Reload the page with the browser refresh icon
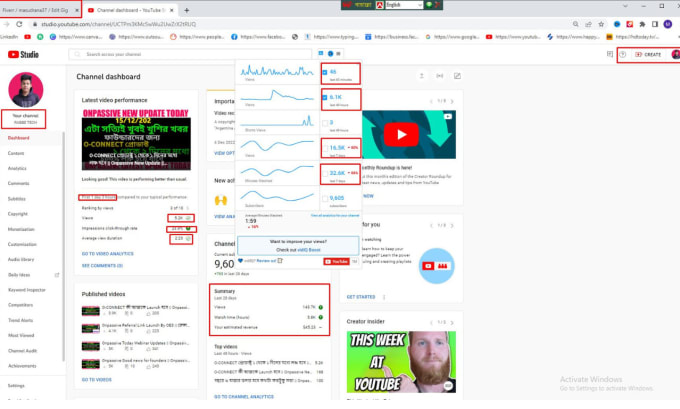Screen dimensions: 680x409 coord(19,24)
